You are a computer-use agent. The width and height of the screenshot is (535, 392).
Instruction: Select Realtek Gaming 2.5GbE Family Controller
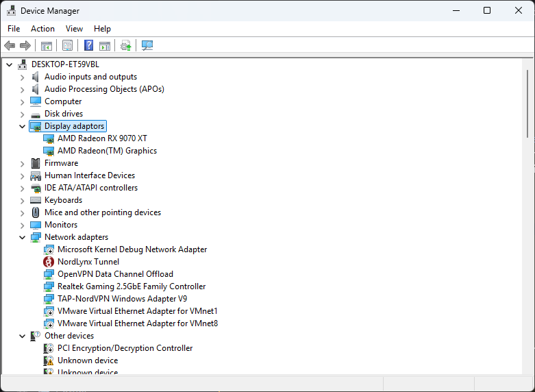[x=132, y=286]
